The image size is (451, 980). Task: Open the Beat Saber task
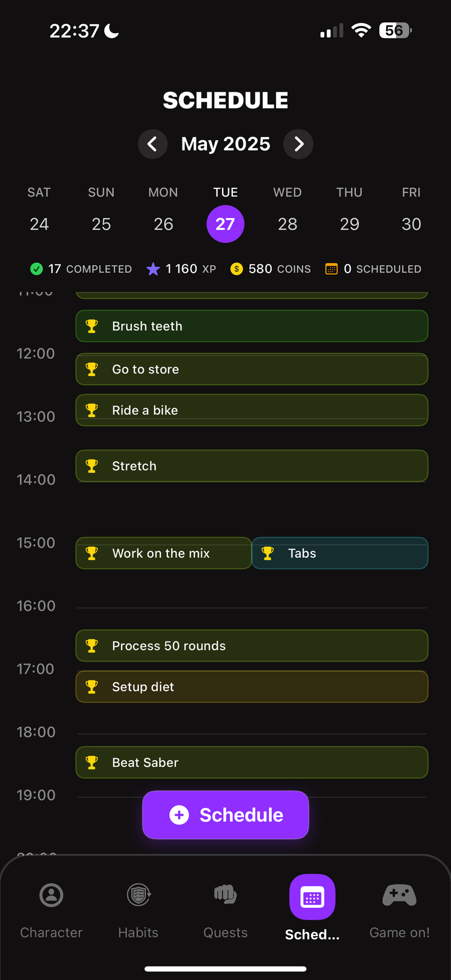click(251, 762)
